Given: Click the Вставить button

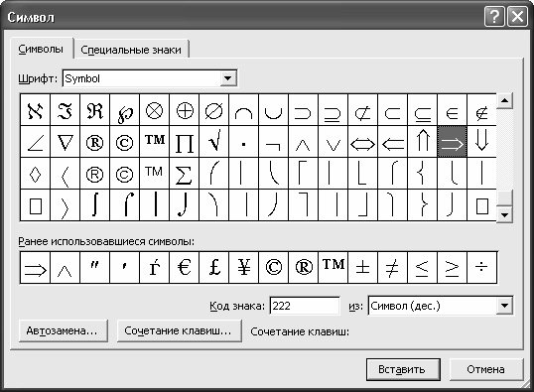Looking at the screenshot, I should [x=403, y=369].
